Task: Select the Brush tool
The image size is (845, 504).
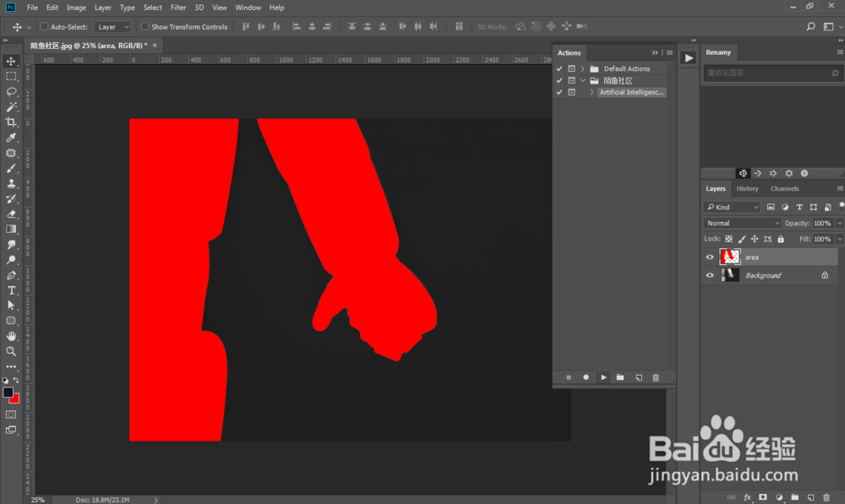Action: click(x=11, y=169)
